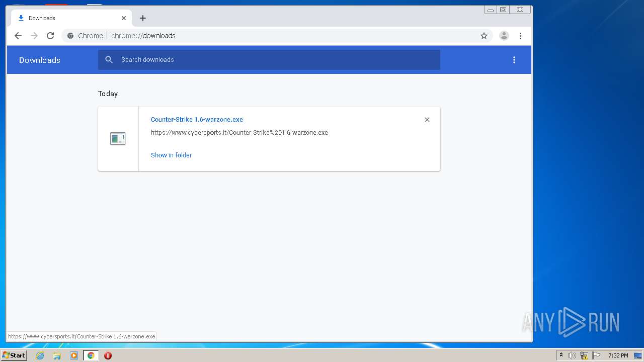
Task: Open the Downloads page more-actions menu
Action: [x=514, y=60]
